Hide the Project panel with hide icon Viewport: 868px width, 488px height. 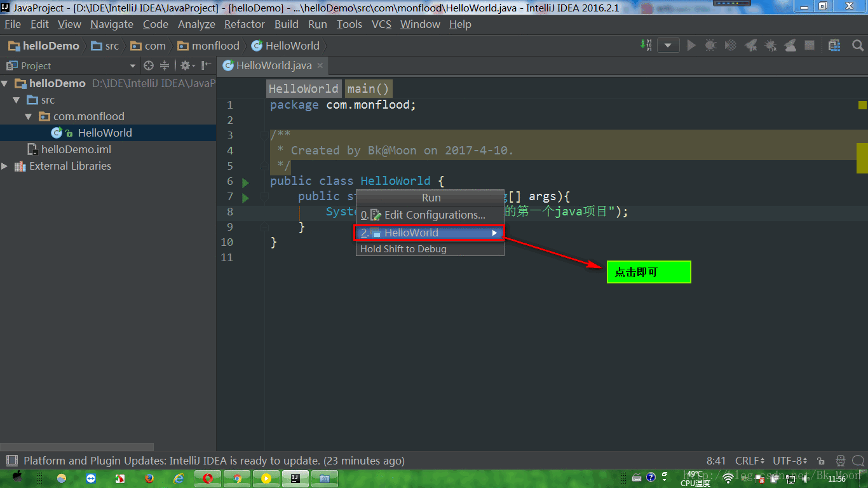tap(206, 65)
